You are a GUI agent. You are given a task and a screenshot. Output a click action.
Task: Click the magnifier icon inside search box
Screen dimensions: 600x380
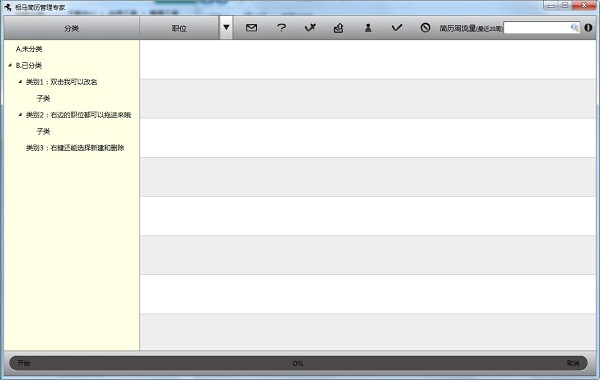(x=574, y=28)
